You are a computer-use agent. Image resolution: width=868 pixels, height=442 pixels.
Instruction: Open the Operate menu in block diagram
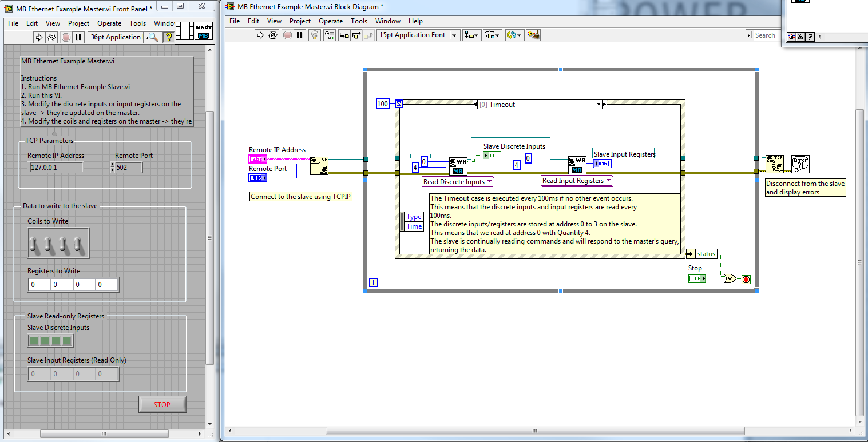(x=331, y=21)
